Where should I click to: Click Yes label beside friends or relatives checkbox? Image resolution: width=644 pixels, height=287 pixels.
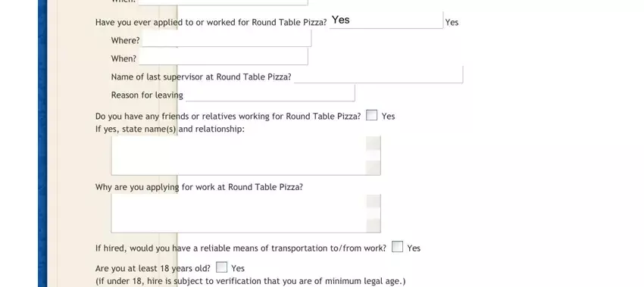(x=388, y=116)
